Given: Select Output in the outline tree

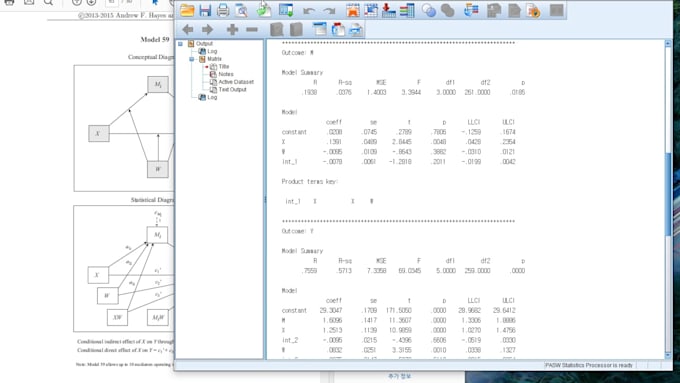Looking at the screenshot, I should tap(204, 43).
